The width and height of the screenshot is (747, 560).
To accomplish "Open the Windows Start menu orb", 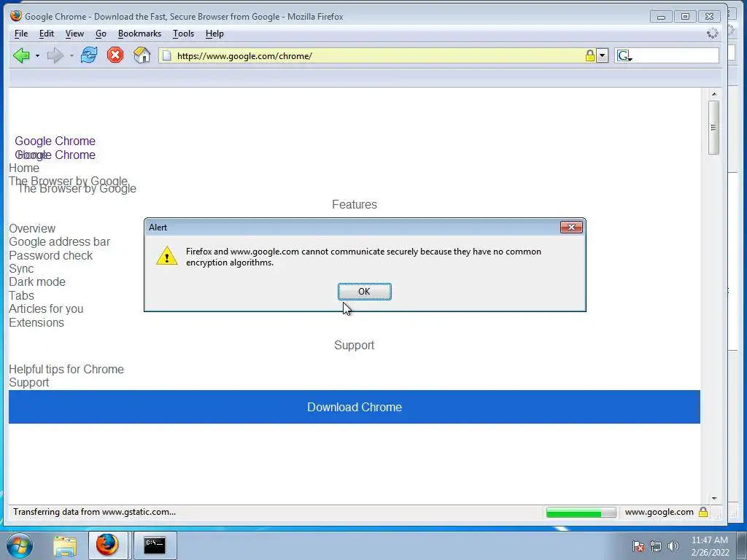I will click(20, 545).
